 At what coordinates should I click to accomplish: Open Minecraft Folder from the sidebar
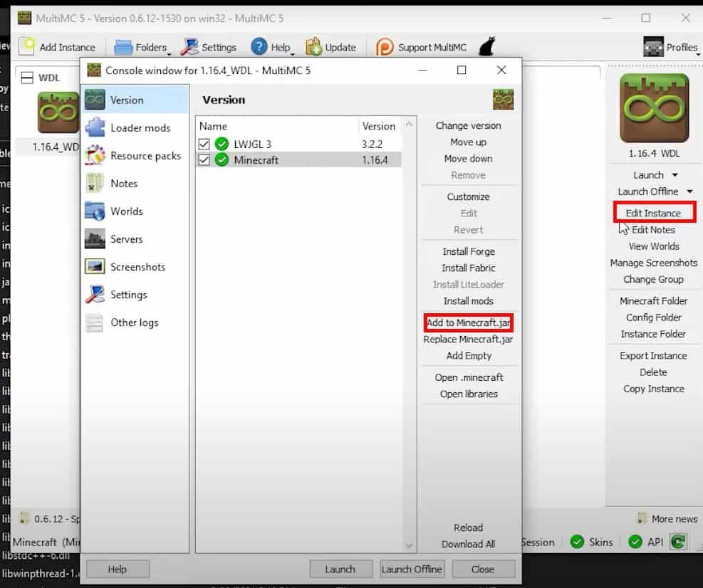click(x=653, y=300)
